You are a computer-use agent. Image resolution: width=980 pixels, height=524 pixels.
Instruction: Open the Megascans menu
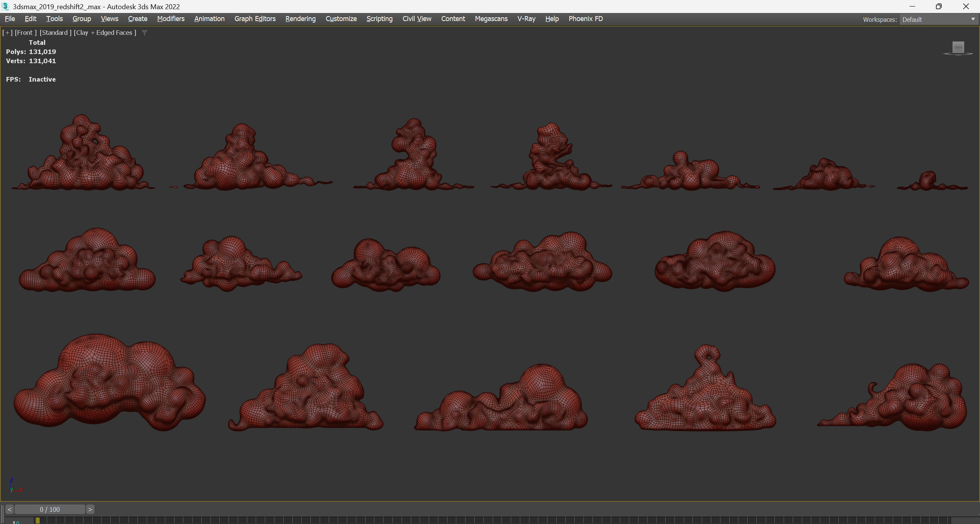point(491,19)
